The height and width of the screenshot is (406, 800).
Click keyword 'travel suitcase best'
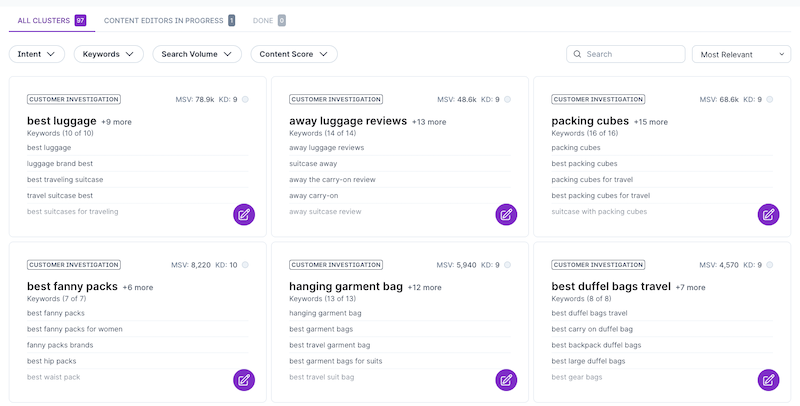pyautogui.click(x=60, y=195)
